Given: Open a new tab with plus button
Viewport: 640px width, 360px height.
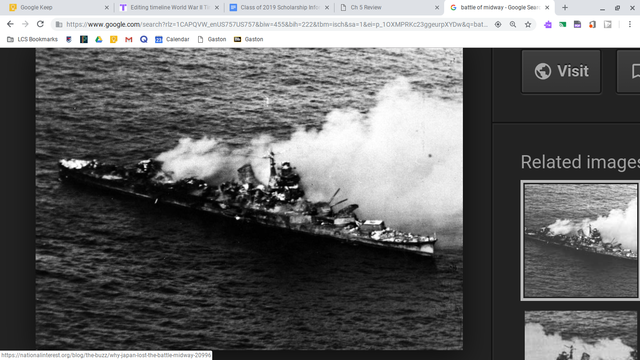Looking at the screenshot, I should click(565, 7).
